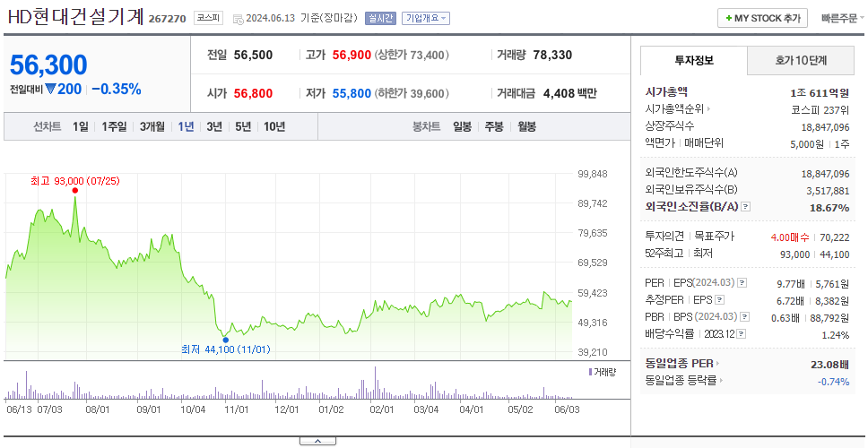Click the help icon next to PER EPS(2024.03)
Image resolution: width=868 pixels, height=448 pixels.
click(x=742, y=283)
